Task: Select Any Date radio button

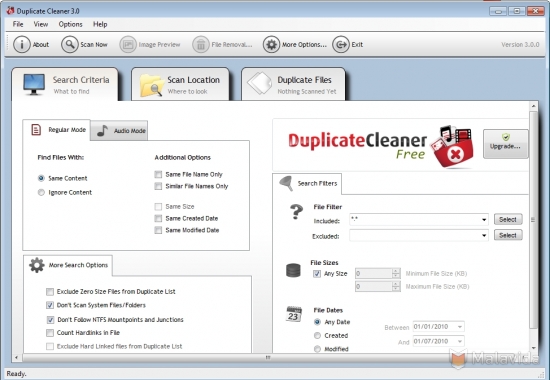Action: click(x=317, y=322)
